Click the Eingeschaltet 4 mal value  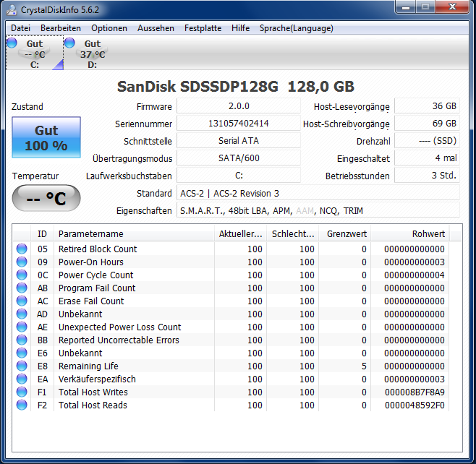pyautogui.click(x=427, y=158)
